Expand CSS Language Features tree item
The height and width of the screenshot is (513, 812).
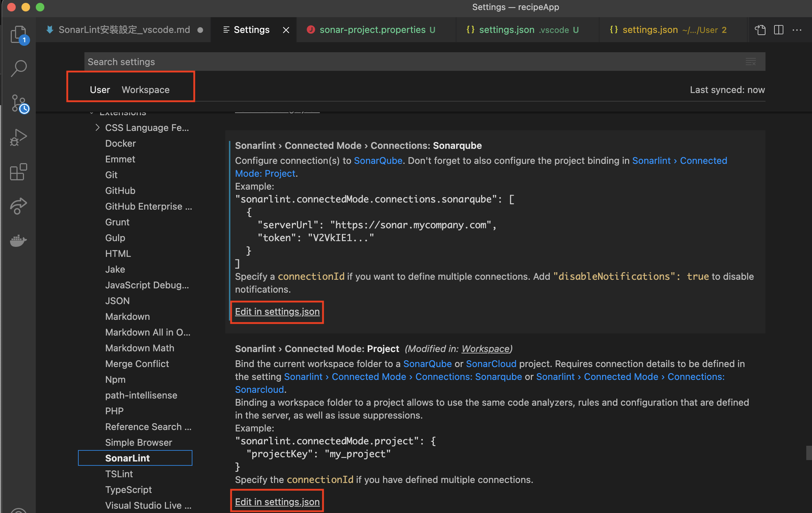point(97,128)
